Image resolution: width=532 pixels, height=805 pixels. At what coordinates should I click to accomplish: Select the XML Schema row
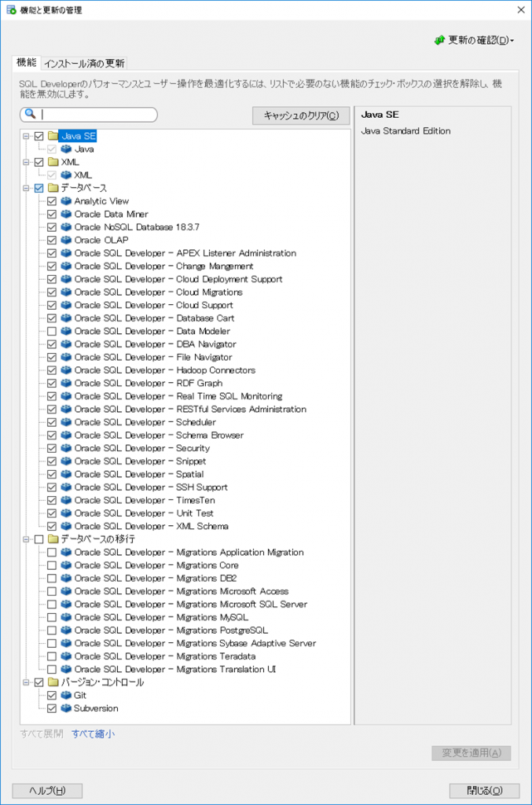tap(152, 526)
